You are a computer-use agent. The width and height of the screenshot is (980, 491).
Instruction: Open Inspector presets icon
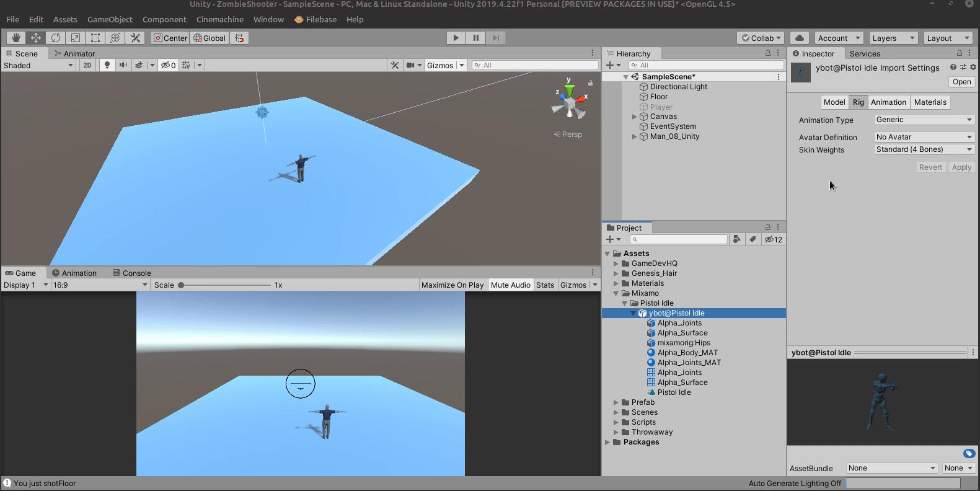point(963,67)
